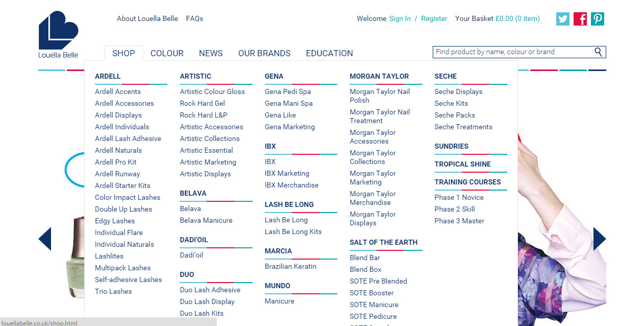Choose Lash Be Long Kits

293,231
